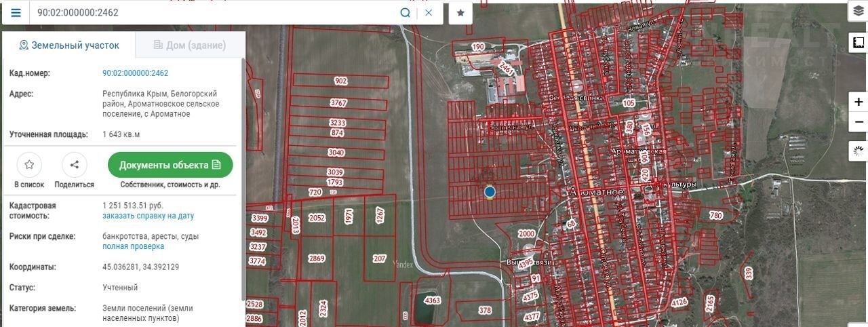Select the blue parcel marker on map

coord(490,192)
